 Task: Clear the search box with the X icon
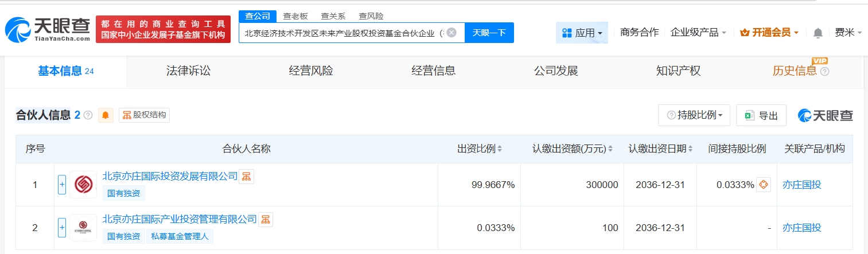click(x=451, y=33)
